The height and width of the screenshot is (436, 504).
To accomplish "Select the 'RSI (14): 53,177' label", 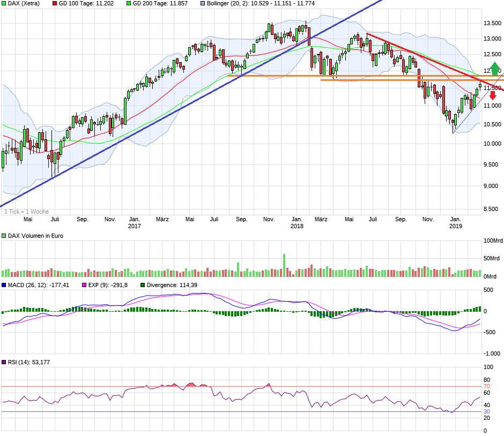I will tap(29, 362).
